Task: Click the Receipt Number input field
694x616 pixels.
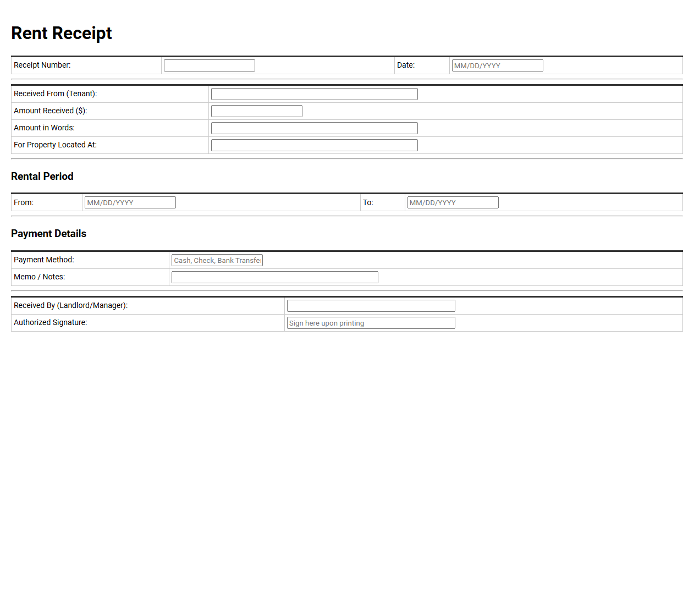Action: click(209, 65)
